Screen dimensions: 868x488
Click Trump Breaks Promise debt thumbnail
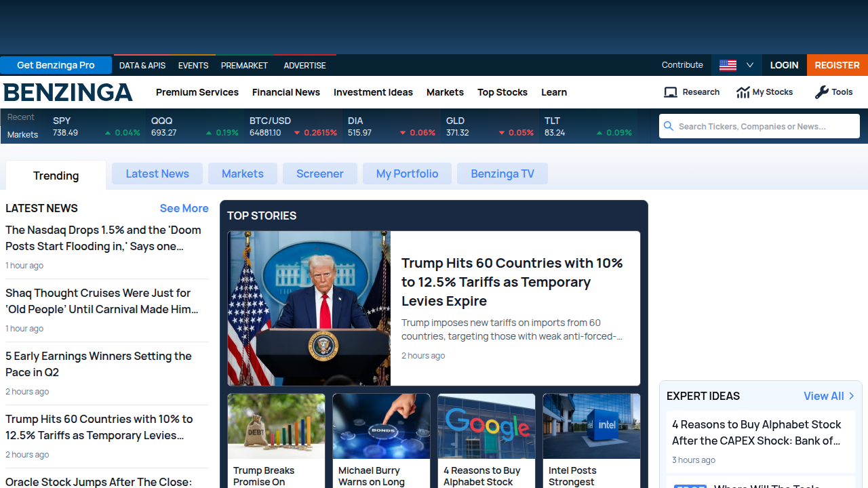(x=276, y=426)
